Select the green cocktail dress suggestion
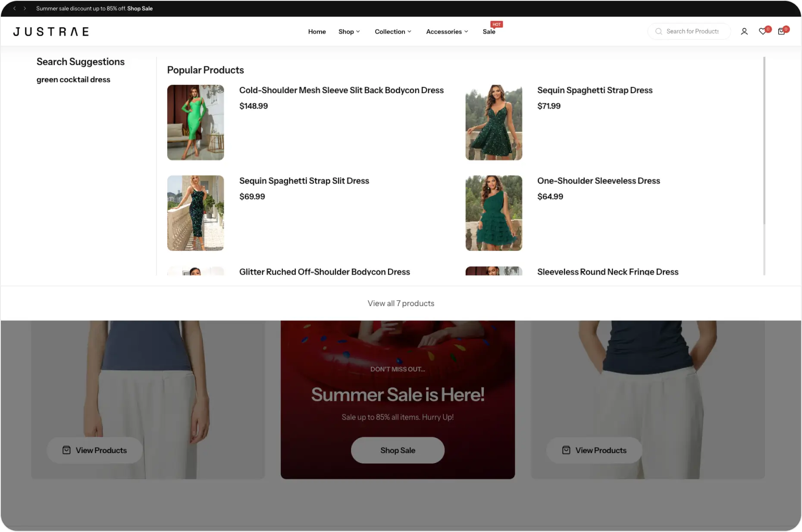Viewport: 802px width, 532px height. (x=73, y=79)
